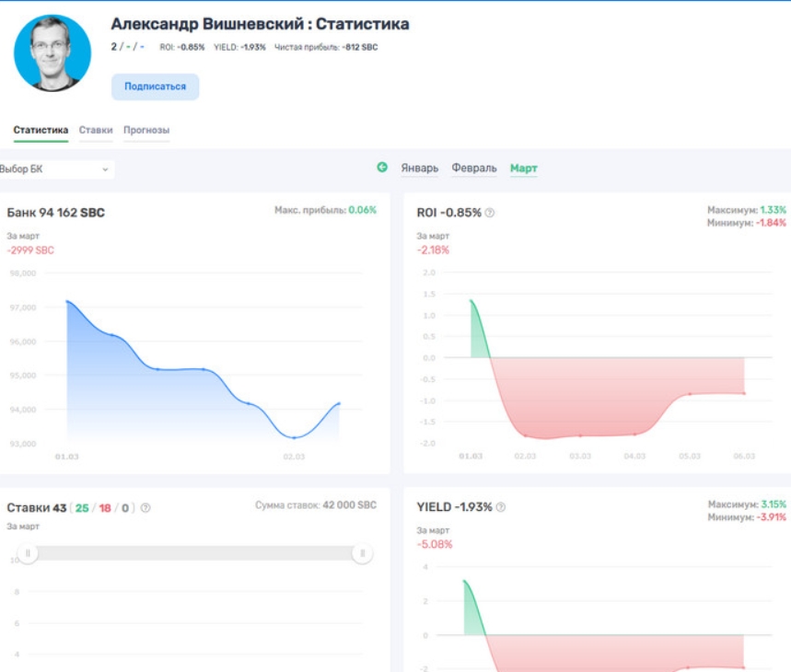The height and width of the screenshot is (672, 791).
Task: Click Макс. прибыль: 0.06% label
Action: click(x=325, y=210)
